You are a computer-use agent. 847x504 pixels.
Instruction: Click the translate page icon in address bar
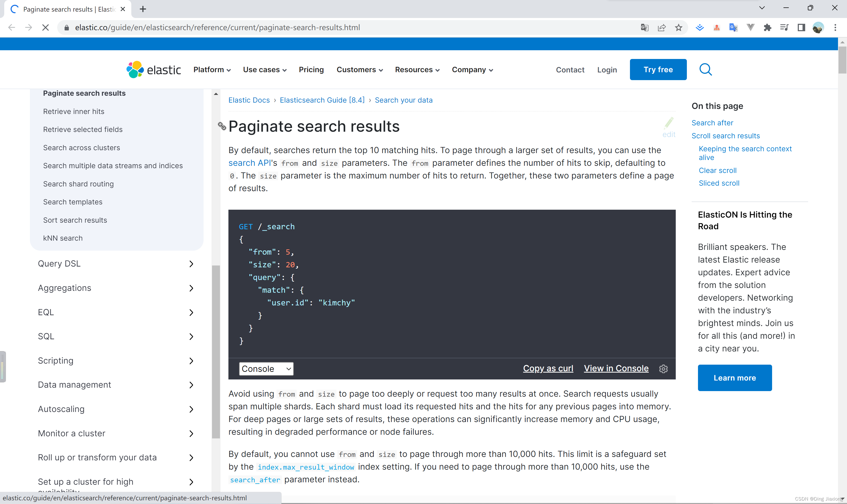tap(645, 28)
